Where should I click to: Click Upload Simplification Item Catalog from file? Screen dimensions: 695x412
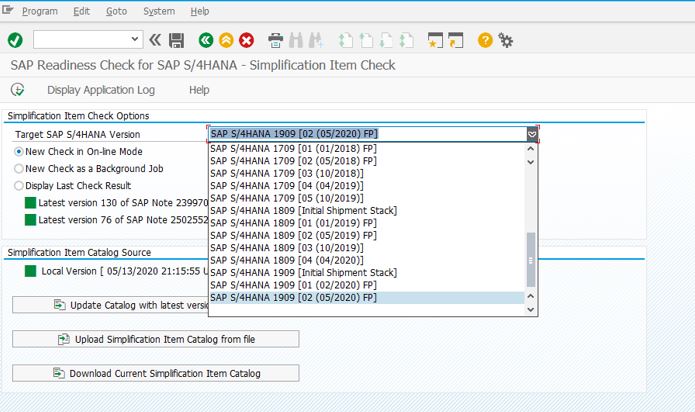[x=156, y=339]
